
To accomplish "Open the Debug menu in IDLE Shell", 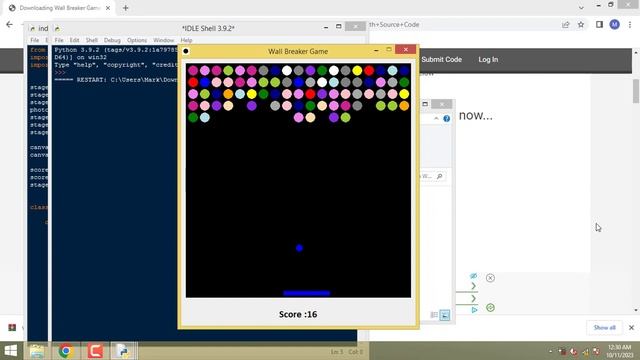I will [x=112, y=40].
